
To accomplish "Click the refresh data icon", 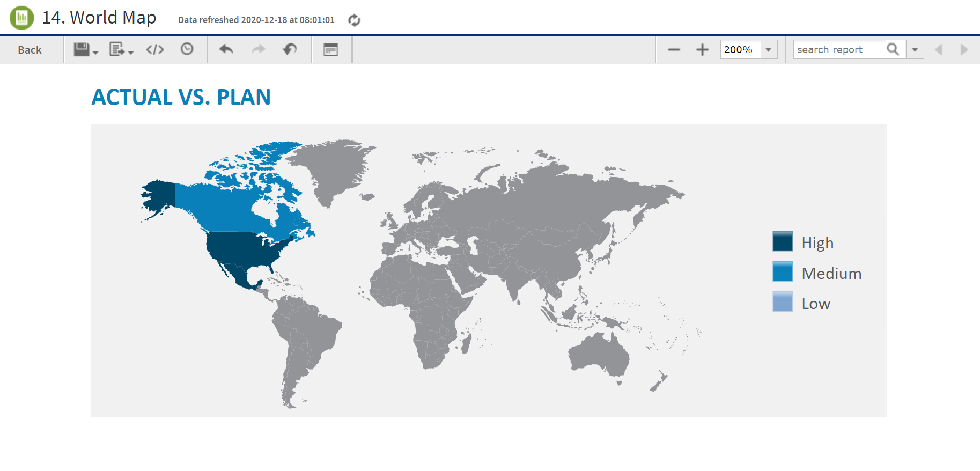I will (x=354, y=20).
